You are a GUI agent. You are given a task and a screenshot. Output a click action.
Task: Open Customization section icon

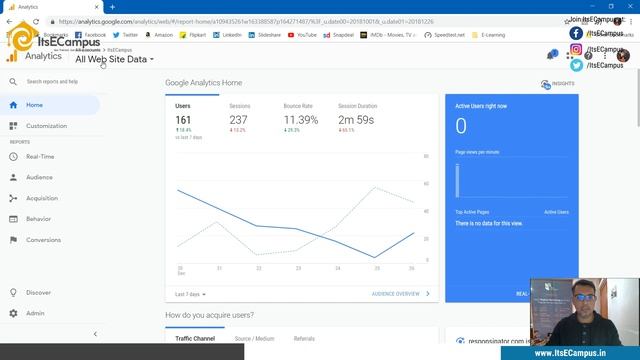click(x=13, y=126)
